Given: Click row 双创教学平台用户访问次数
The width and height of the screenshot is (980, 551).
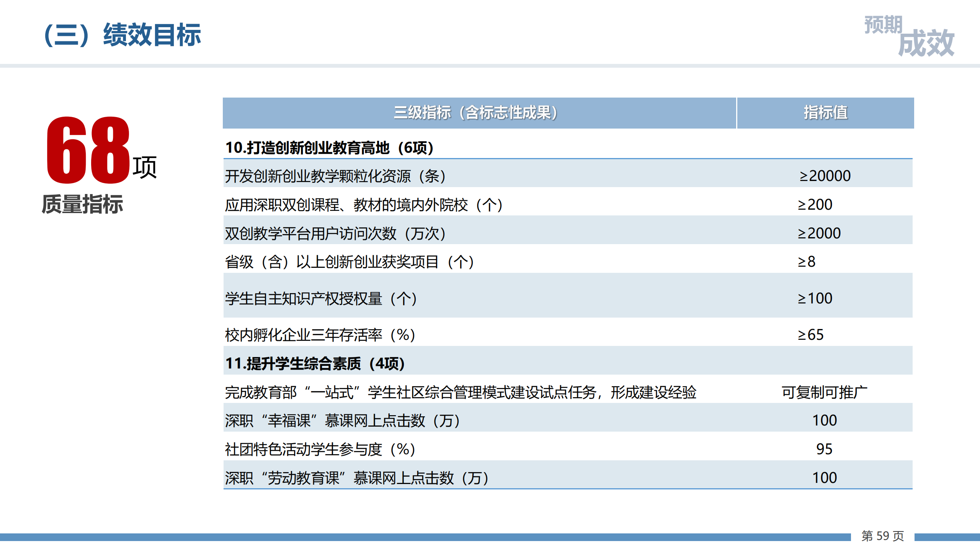Looking at the screenshot, I should coord(335,233).
